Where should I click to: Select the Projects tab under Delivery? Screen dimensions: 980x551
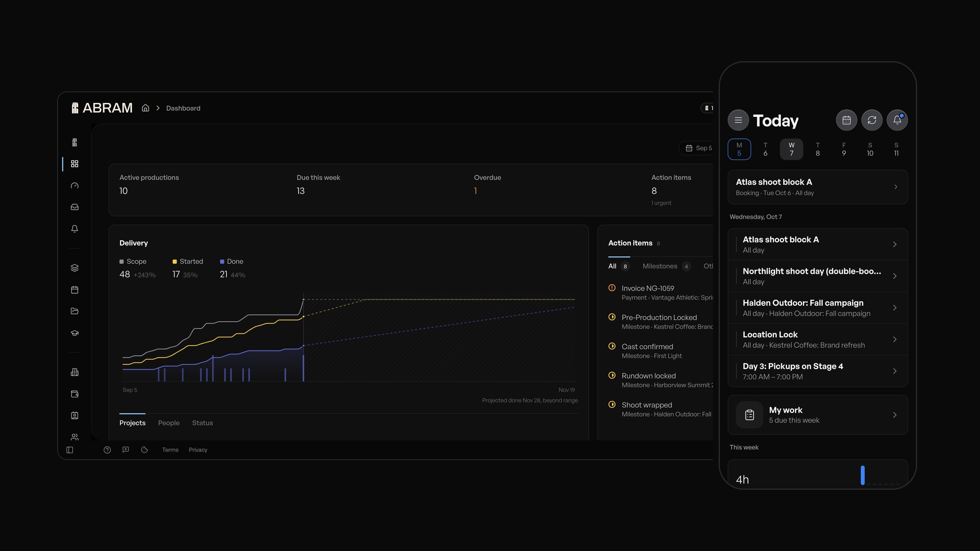[x=132, y=423]
